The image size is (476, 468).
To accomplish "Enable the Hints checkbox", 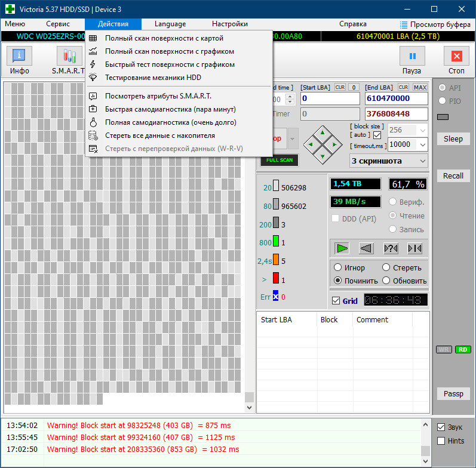I will pyautogui.click(x=441, y=441).
